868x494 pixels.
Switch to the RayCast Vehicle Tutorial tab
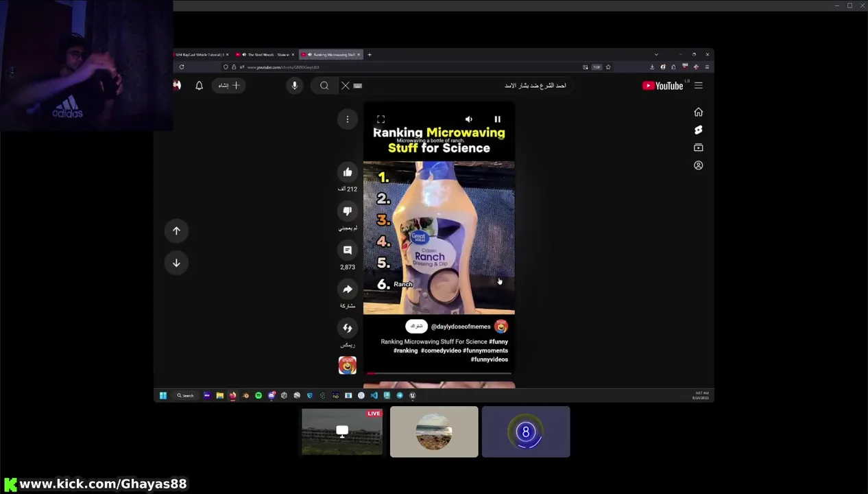point(202,54)
